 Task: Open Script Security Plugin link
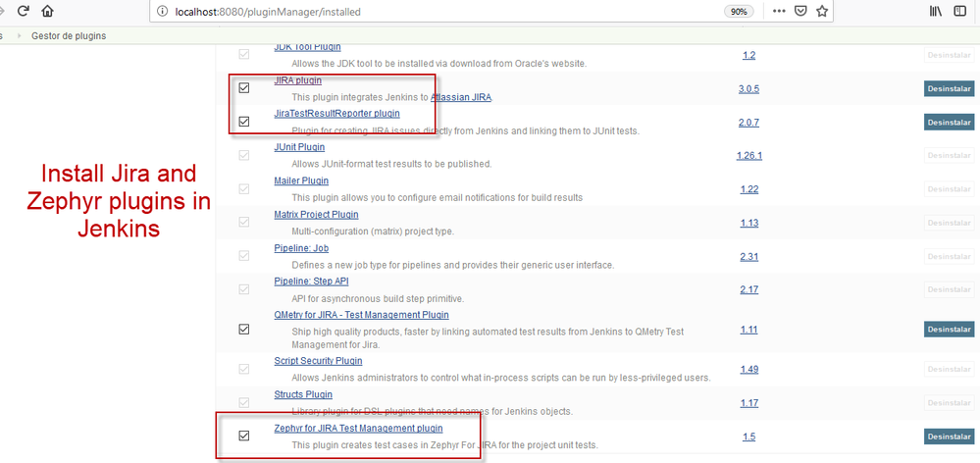(x=318, y=361)
